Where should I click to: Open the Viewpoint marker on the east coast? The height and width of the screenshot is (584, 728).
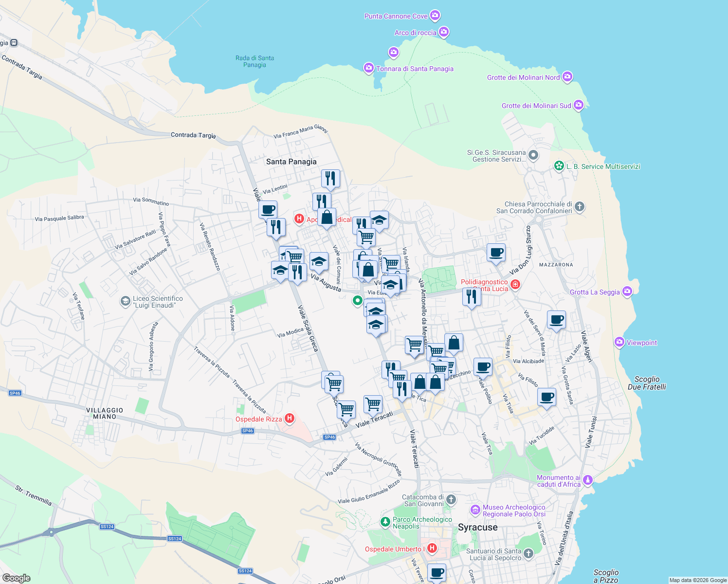tap(619, 342)
